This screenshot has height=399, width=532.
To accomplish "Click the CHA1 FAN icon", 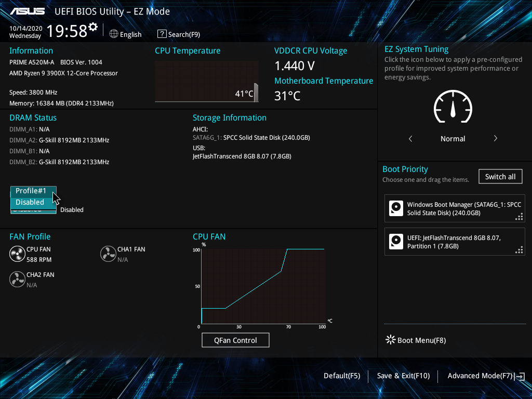I will (108, 254).
